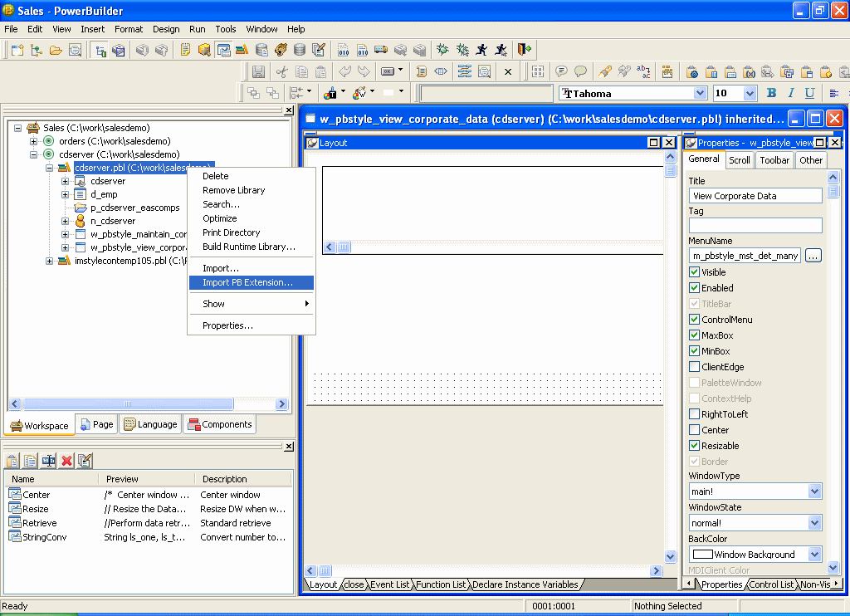850x616 pixels.
Task: Click the New object toolbar icon
Action: (x=17, y=51)
